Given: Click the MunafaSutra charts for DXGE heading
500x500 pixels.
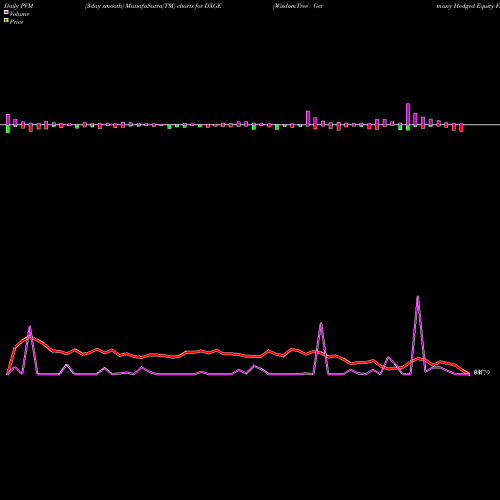Looking at the screenshot, I should pos(153,6).
